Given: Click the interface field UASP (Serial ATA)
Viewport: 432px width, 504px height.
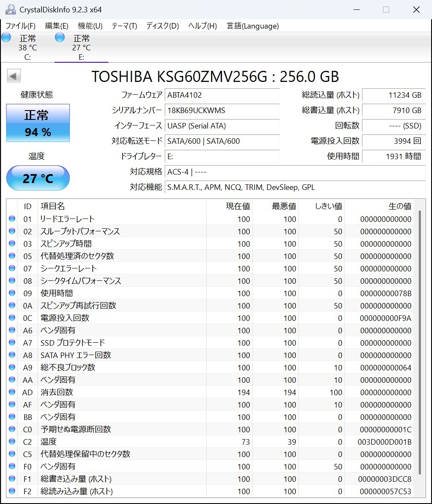Looking at the screenshot, I should (x=222, y=125).
